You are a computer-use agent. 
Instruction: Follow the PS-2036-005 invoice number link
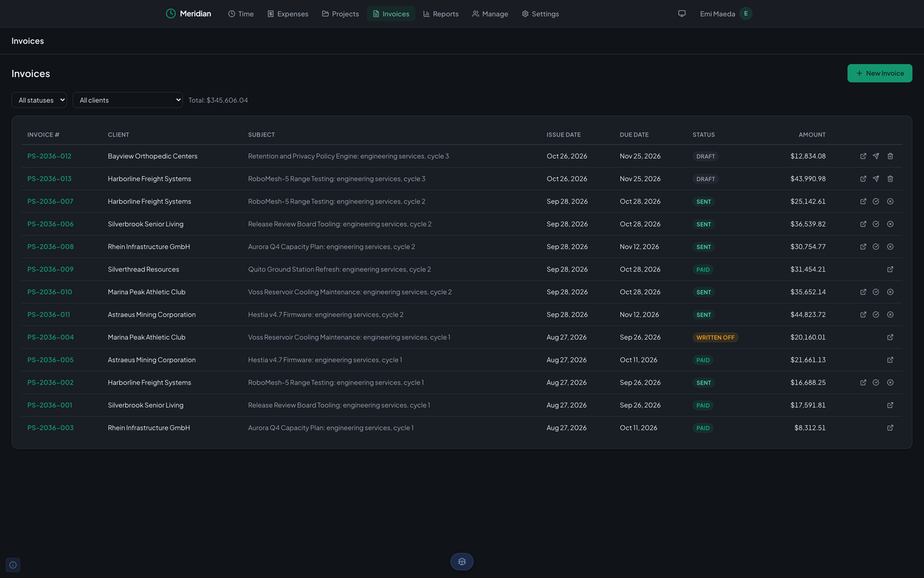(51, 360)
